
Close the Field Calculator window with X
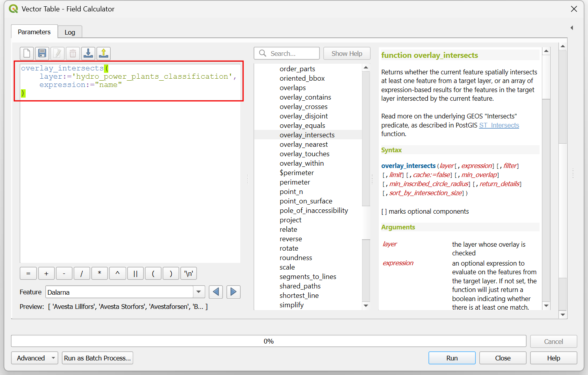(574, 9)
